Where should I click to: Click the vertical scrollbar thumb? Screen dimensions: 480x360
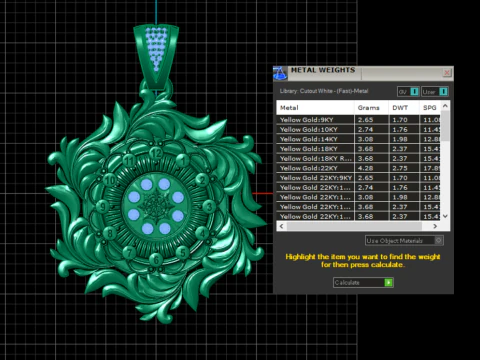(x=445, y=126)
